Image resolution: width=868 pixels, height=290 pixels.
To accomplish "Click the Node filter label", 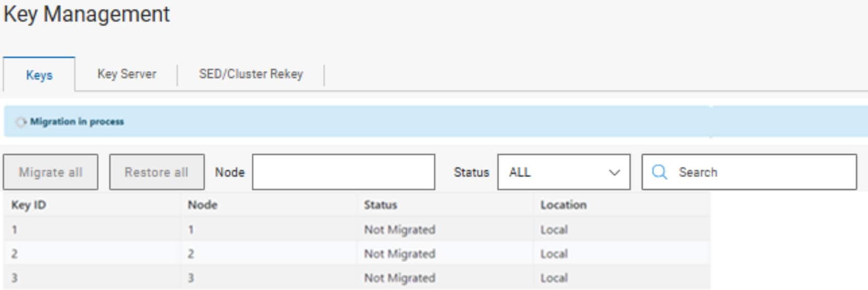I will tap(230, 172).
